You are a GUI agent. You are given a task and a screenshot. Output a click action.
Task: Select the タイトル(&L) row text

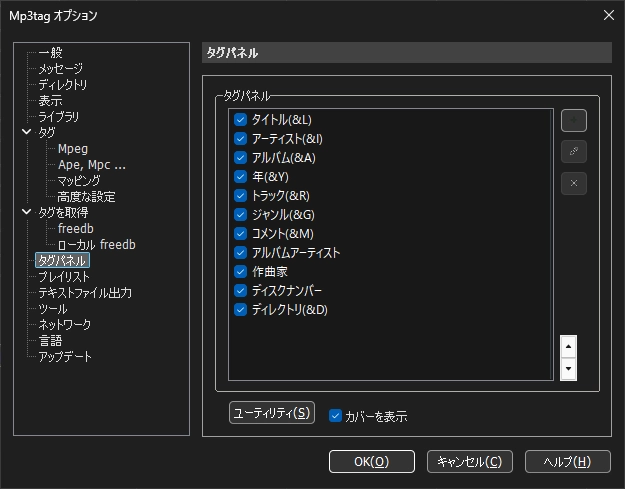pyautogui.click(x=282, y=120)
